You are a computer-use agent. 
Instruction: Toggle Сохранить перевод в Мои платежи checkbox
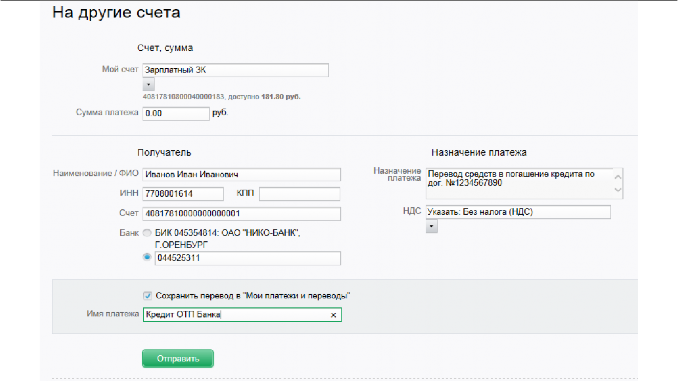click(147, 296)
